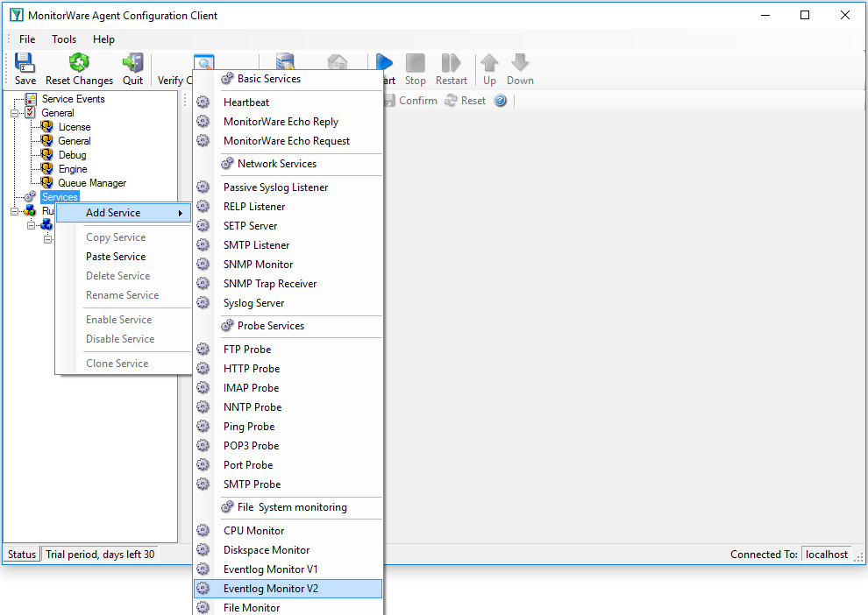
Task: Select Eventlog Monitor V2 service
Action: 288,589
